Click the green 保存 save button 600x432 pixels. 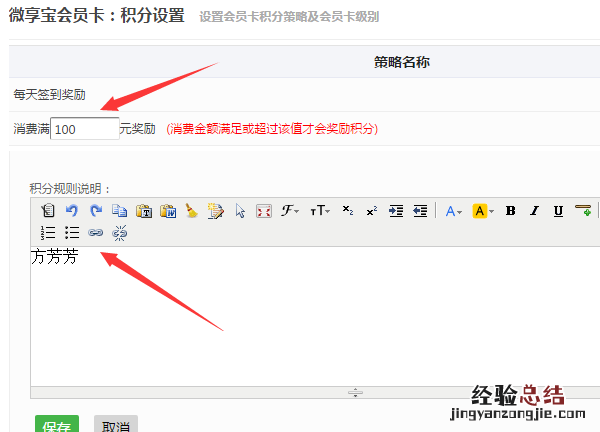coord(57,424)
